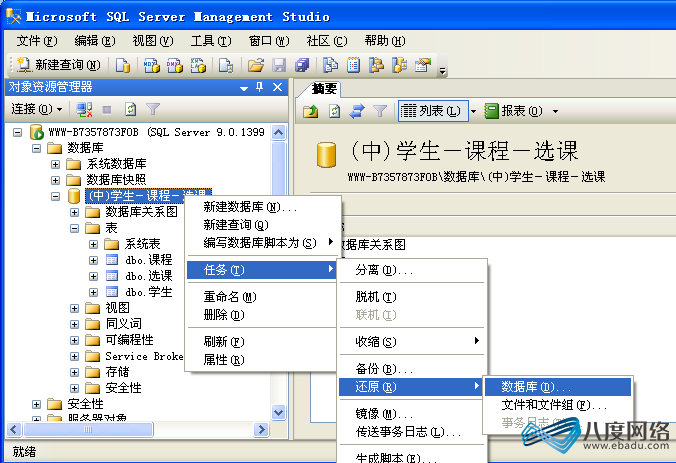
Task: Pin the object explorer panel with the pushpin
Action: point(259,87)
